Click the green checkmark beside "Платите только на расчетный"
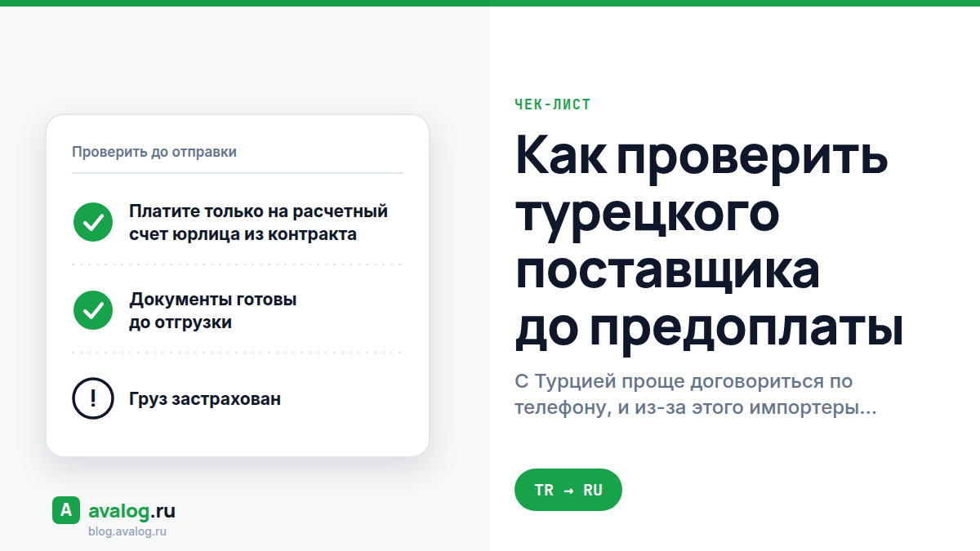Viewport: 980px width, 551px height. tap(93, 222)
